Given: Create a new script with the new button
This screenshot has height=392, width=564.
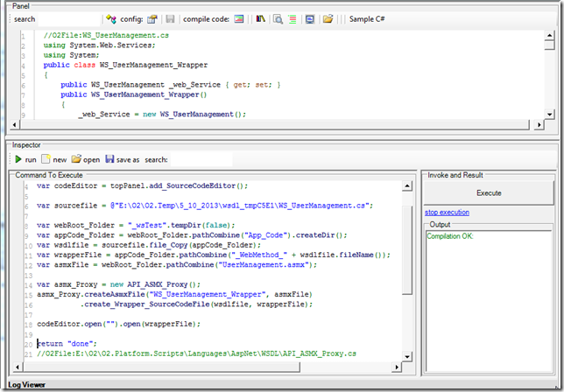Looking at the screenshot, I should [54, 159].
